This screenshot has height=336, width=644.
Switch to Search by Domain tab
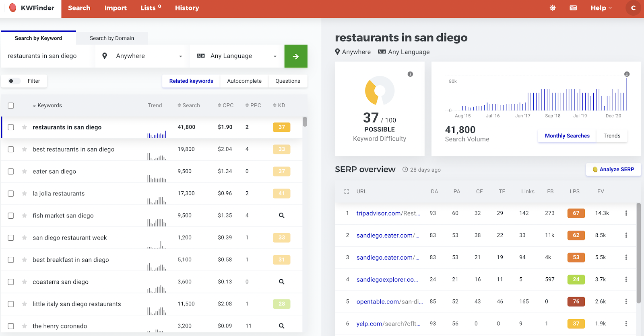click(112, 38)
